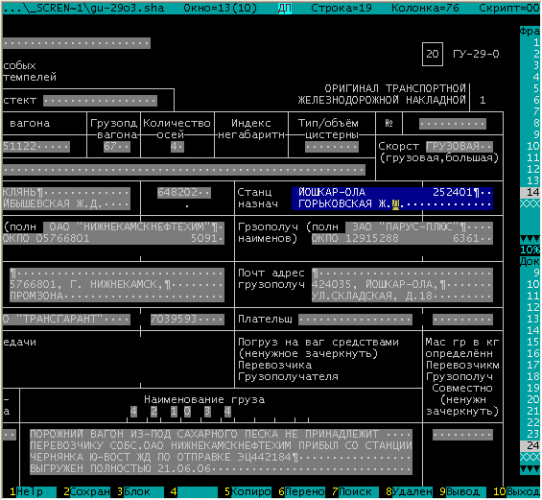Click the axle count field 4
542x500 pixels.
pyautogui.click(x=177, y=146)
